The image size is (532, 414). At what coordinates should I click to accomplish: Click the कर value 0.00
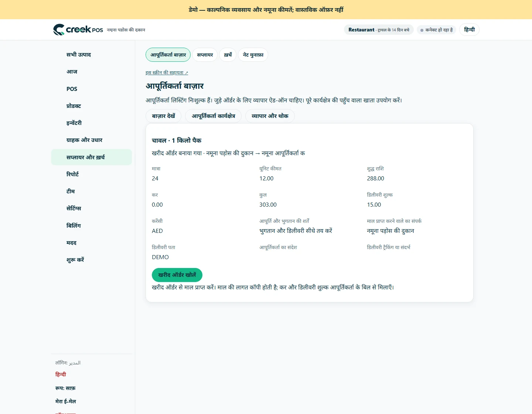pyautogui.click(x=157, y=205)
